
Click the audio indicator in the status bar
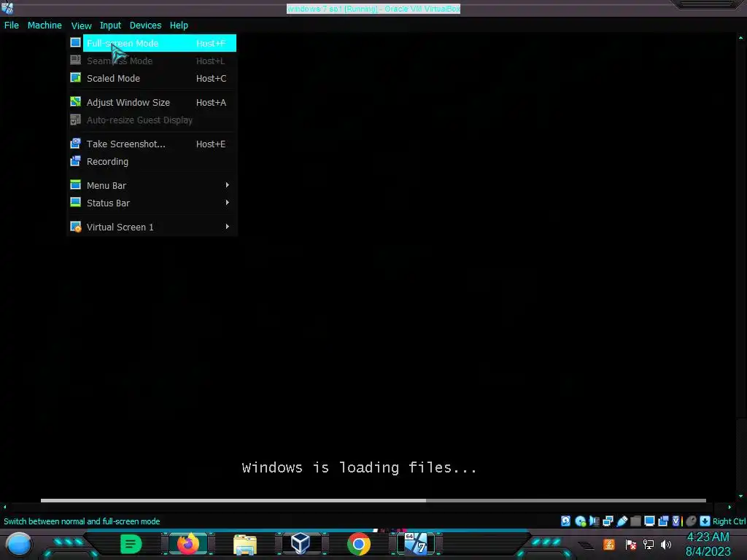click(x=594, y=521)
